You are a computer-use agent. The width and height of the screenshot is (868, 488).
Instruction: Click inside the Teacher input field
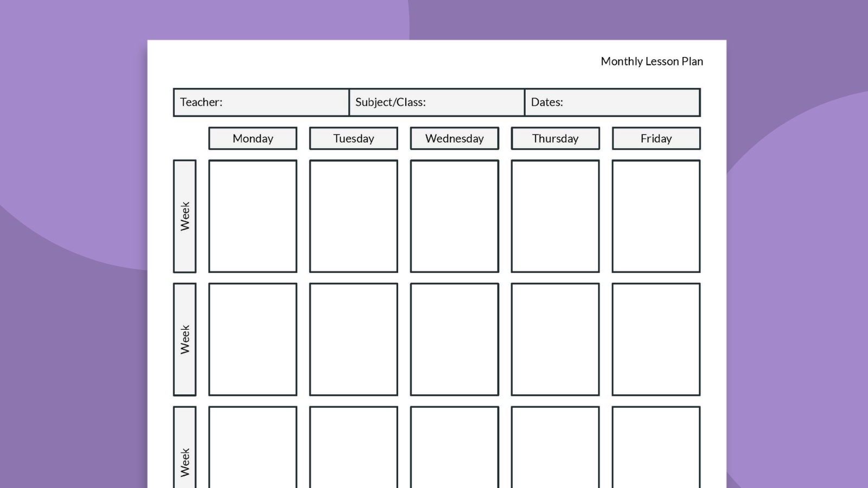coord(260,102)
